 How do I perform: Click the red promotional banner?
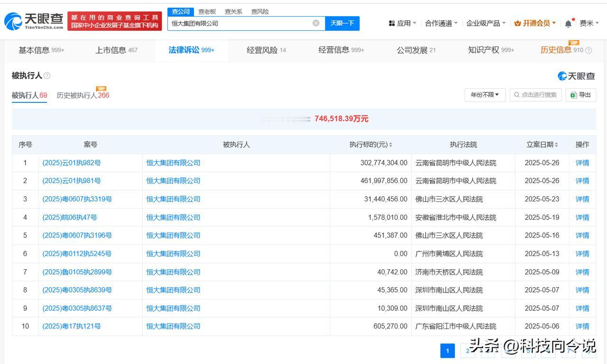(x=115, y=21)
